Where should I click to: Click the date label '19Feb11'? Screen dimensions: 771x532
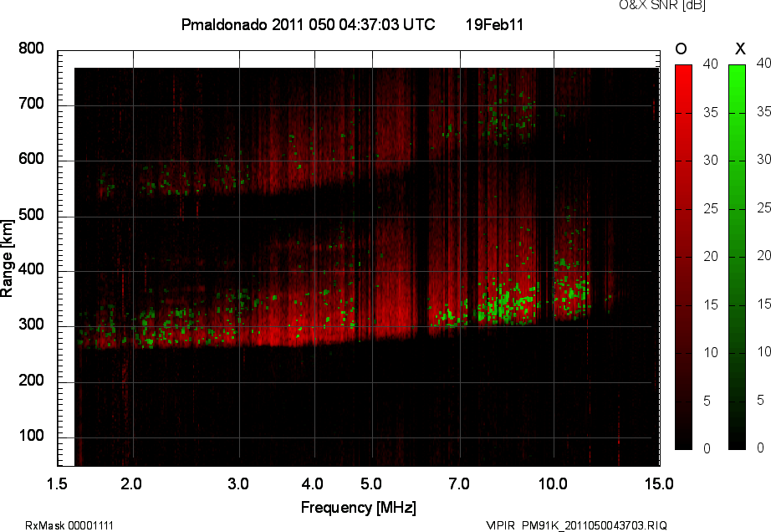pyautogui.click(x=494, y=24)
